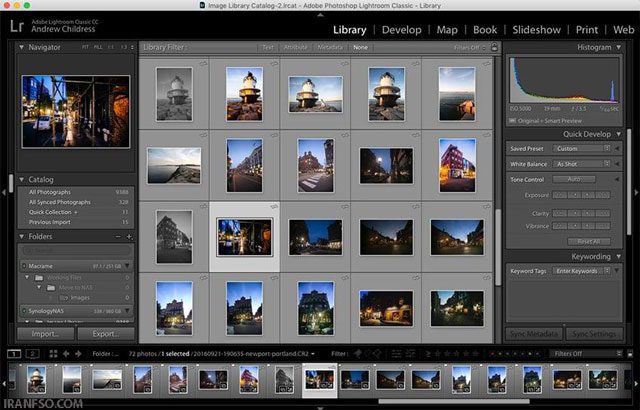Open the White Balance dropdown

click(x=582, y=164)
